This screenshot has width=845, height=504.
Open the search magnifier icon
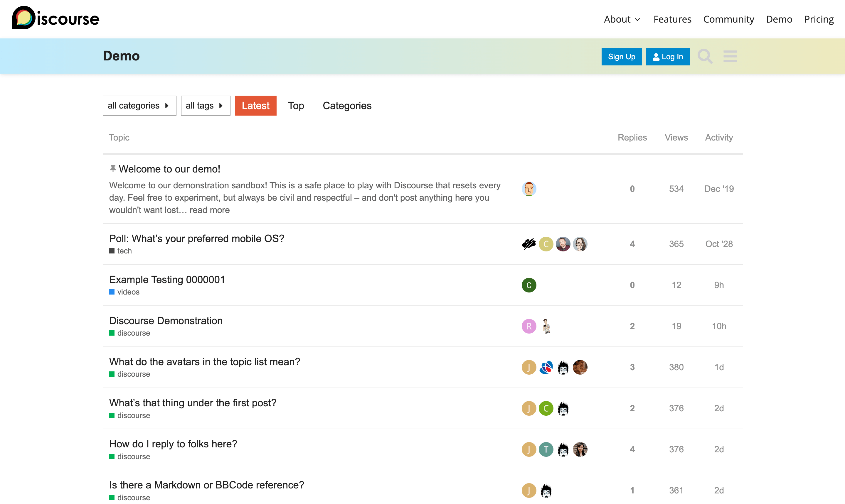(705, 56)
